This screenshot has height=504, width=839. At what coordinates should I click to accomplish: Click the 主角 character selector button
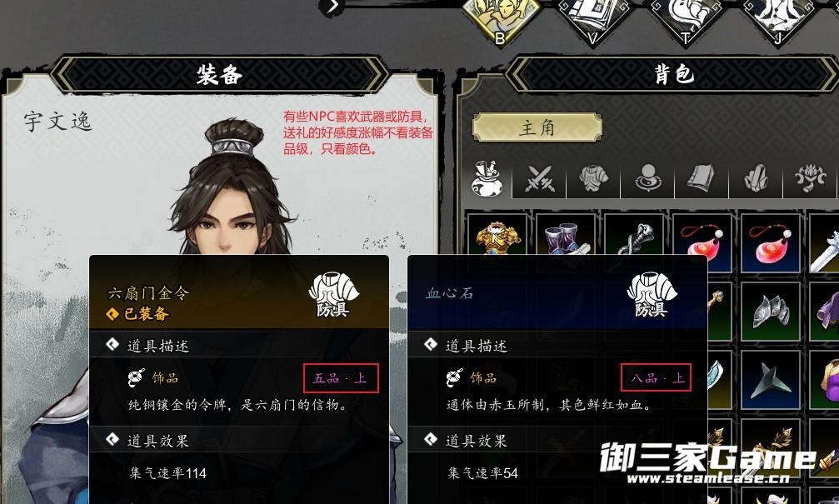[x=537, y=127]
